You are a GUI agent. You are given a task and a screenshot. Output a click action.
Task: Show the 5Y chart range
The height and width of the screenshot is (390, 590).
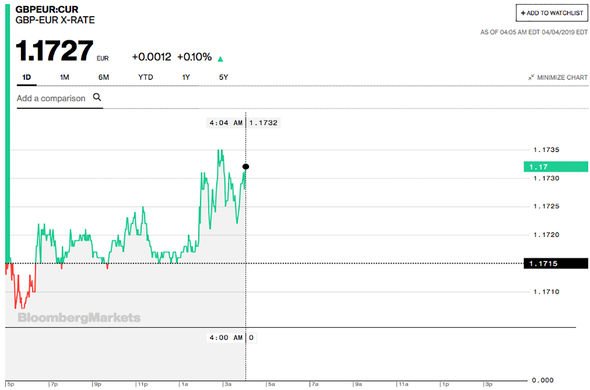(x=224, y=77)
